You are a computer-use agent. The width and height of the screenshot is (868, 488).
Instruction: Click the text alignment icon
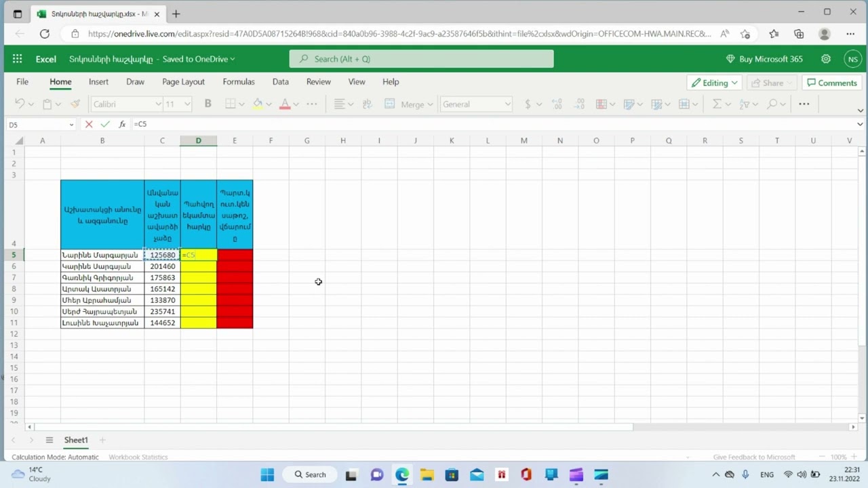[339, 104]
